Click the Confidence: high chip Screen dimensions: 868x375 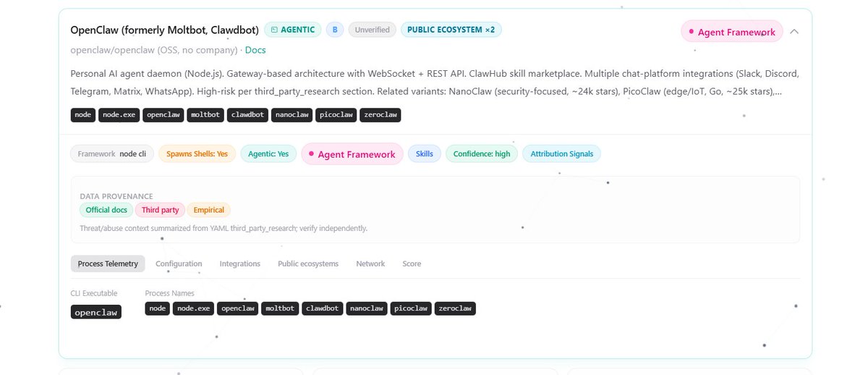coord(482,153)
